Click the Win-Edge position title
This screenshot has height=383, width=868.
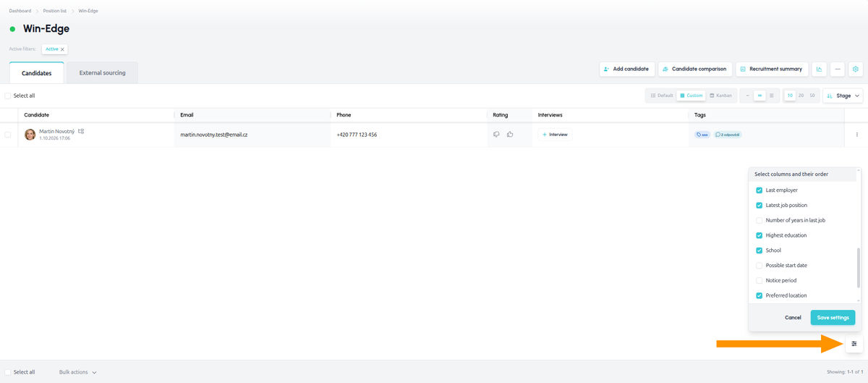click(x=46, y=29)
